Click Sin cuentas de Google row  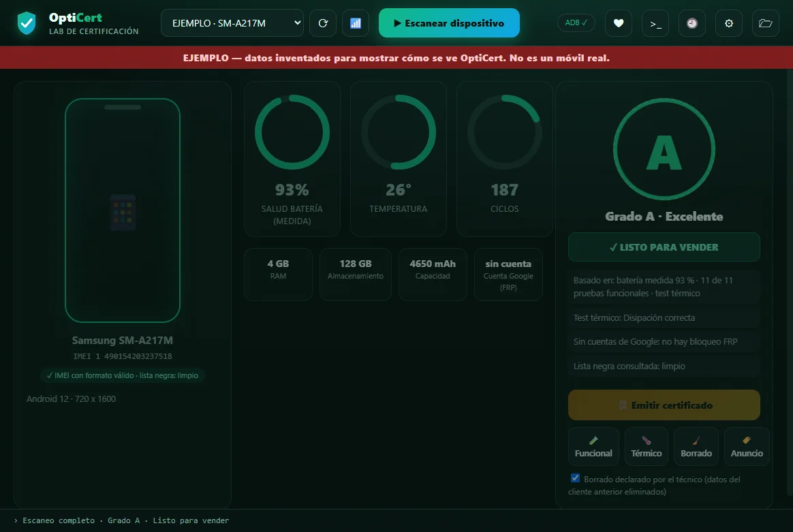point(664,342)
